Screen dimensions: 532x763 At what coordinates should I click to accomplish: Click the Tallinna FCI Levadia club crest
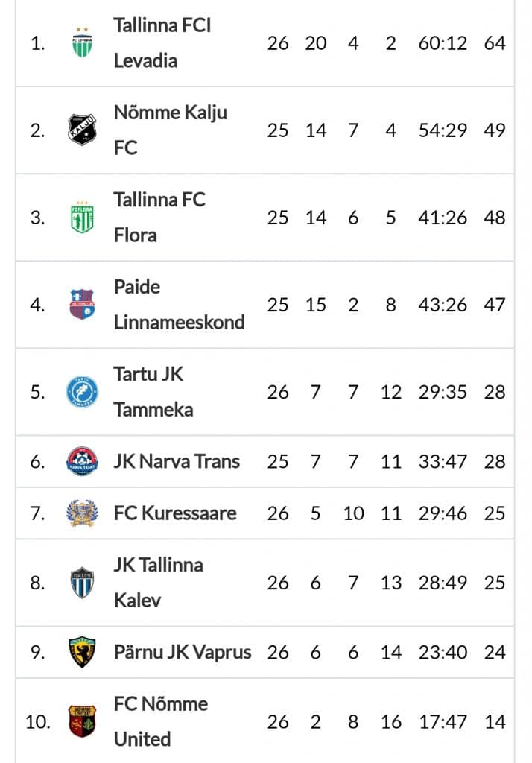click(82, 42)
